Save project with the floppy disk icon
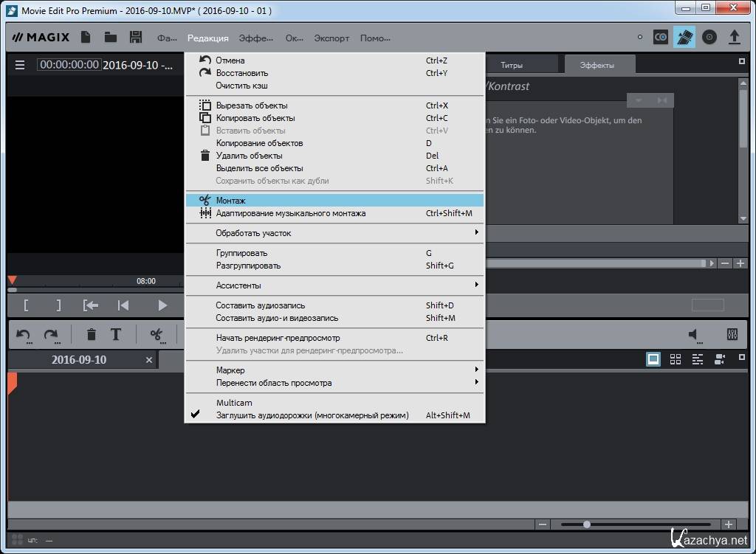 [135, 37]
